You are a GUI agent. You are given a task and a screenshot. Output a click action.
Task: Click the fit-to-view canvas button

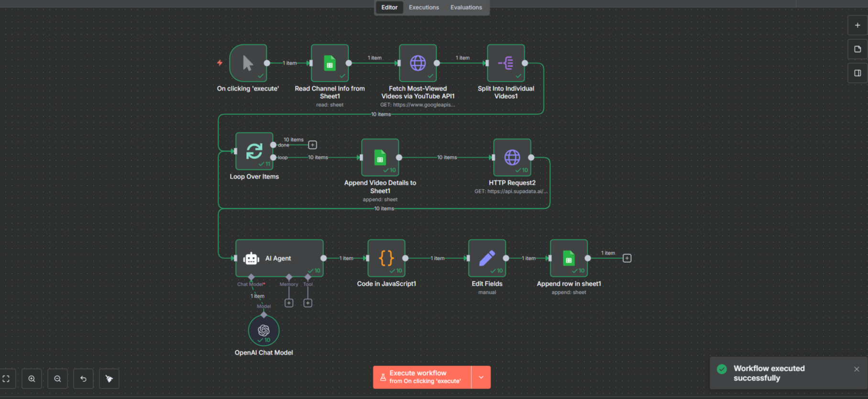click(6, 379)
